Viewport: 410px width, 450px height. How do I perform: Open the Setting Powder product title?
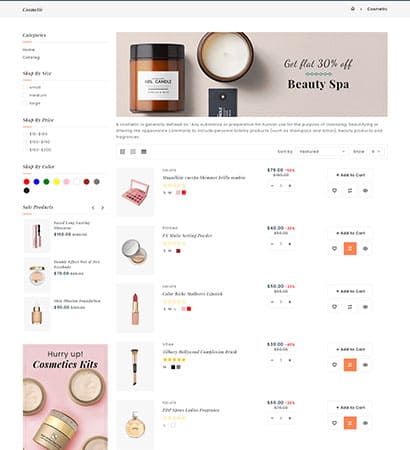(187, 236)
